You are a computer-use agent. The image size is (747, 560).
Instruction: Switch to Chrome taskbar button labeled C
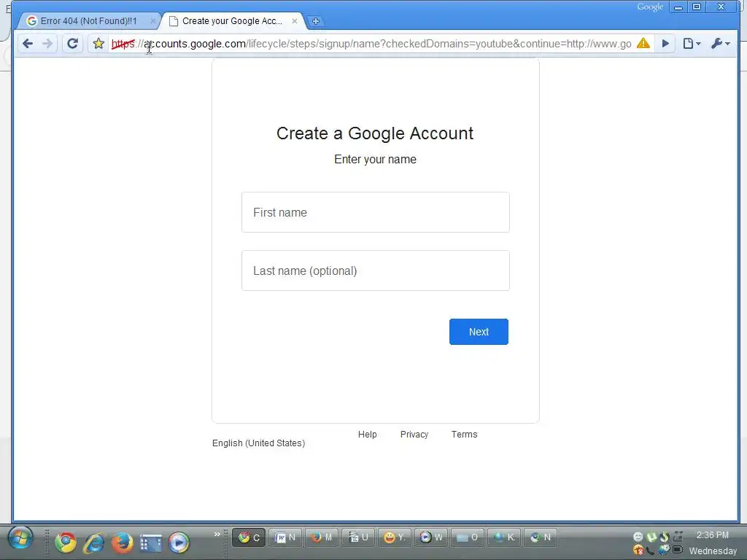[x=249, y=537]
